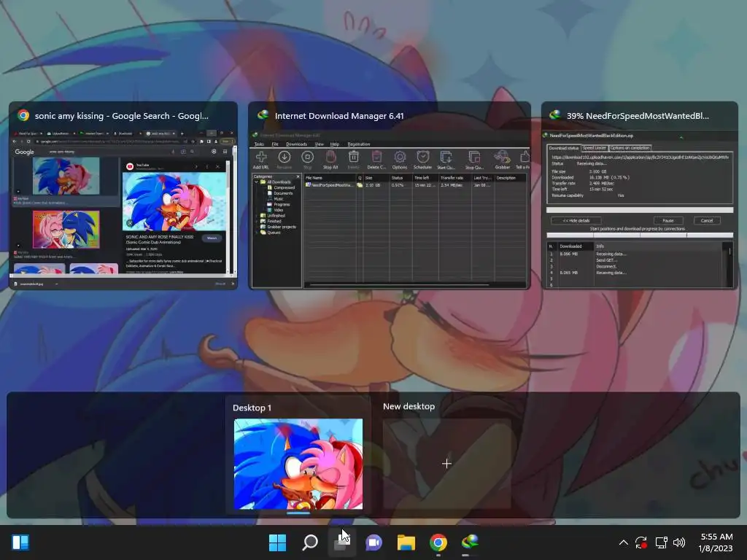
Task: Switch to the 39% NeedForSpeed download window title
Action: click(638, 116)
